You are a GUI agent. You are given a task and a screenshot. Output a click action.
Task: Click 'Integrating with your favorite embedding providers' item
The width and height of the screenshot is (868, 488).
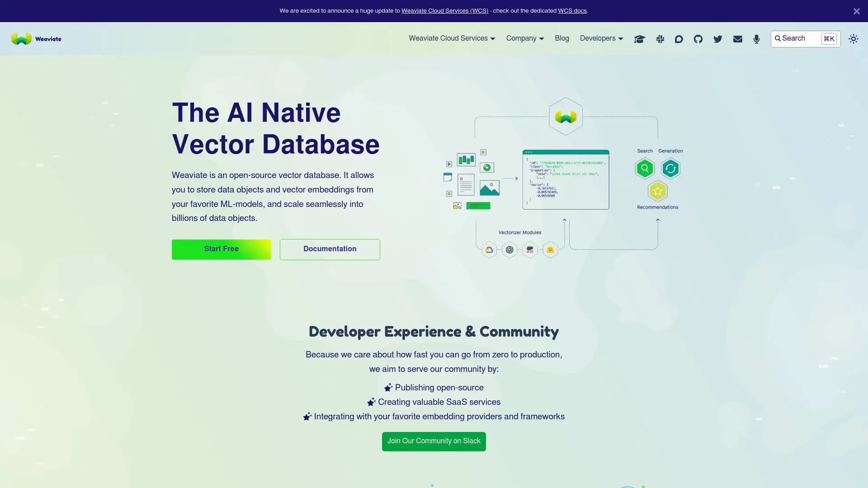[434, 417]
